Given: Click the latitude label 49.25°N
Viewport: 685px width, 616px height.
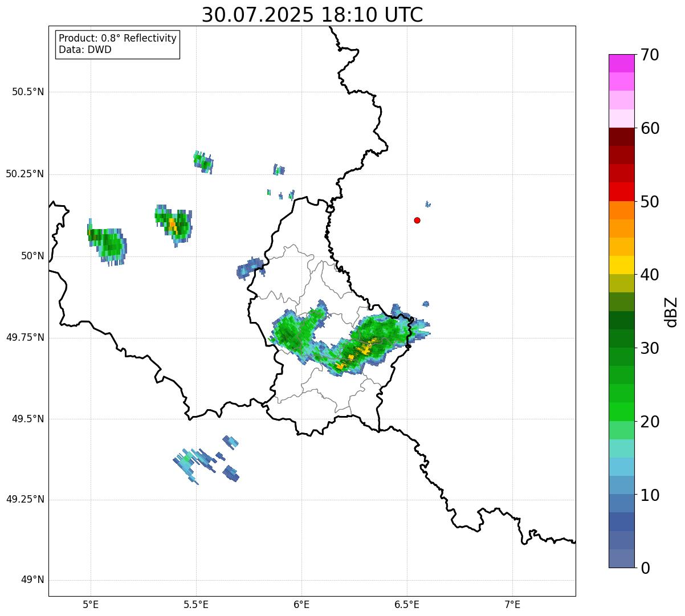Looking at the screenshot, I should point(25,499).
